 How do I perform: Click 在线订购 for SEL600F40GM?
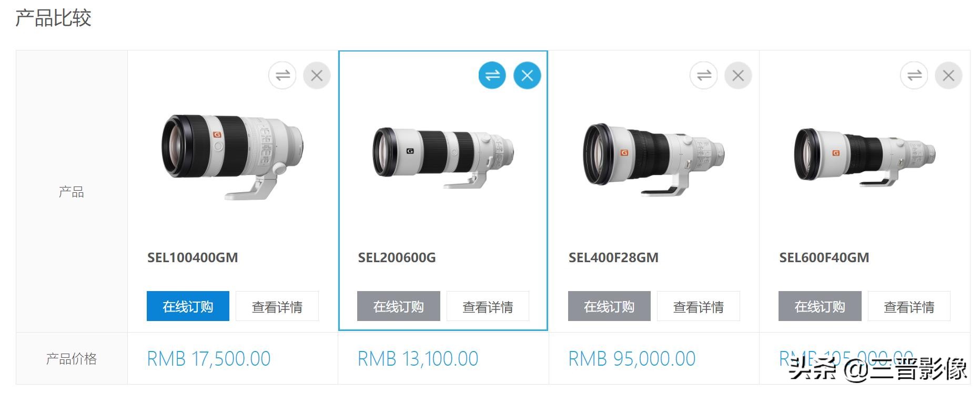[x=820, y=306]
